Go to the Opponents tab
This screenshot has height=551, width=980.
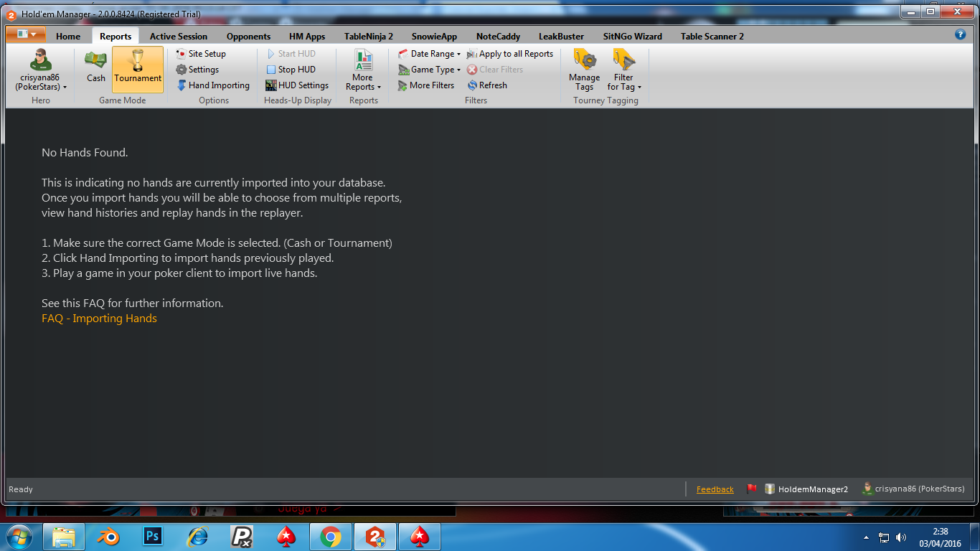(x=248, y=37)
